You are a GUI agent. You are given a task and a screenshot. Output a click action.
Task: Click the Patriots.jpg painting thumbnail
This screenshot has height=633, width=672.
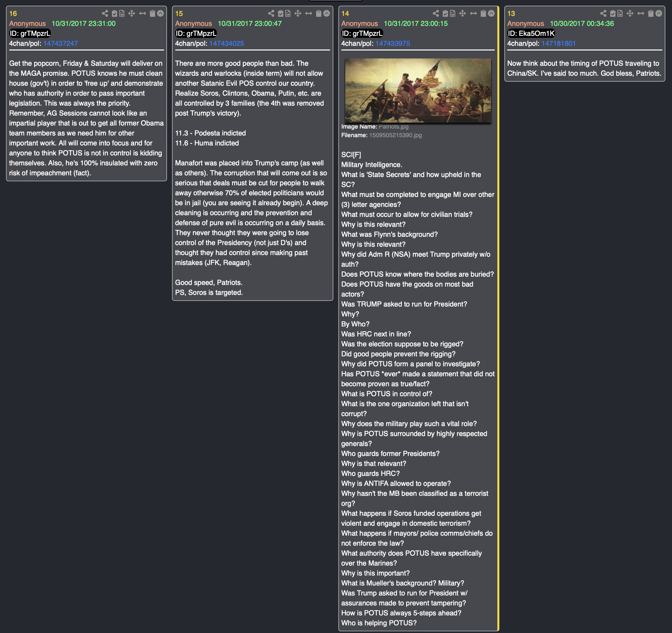[418, 90]
